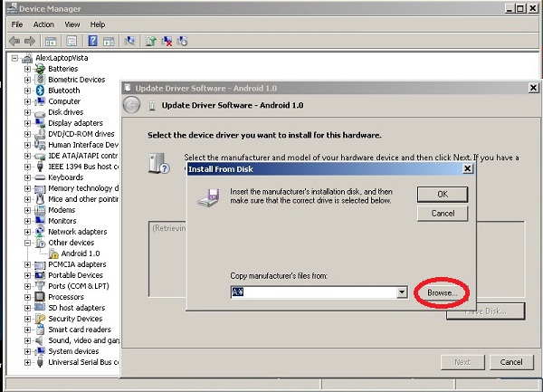Image resolution: width=543 pixels, height=392 pixels.
Task: Click the Security Devices key icon
Action: pyautogui.click(x=40, y=319)
